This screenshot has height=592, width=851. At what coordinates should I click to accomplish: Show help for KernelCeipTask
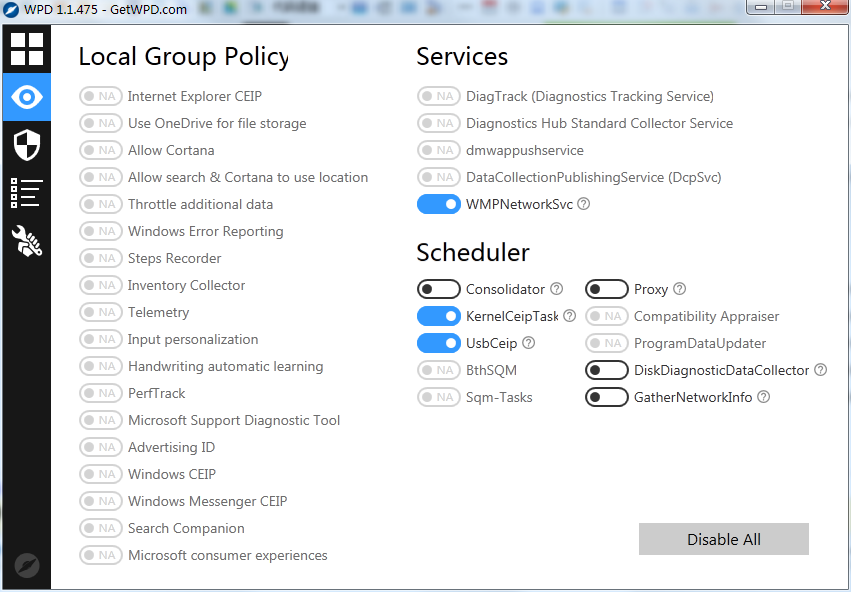coord(570,317)
